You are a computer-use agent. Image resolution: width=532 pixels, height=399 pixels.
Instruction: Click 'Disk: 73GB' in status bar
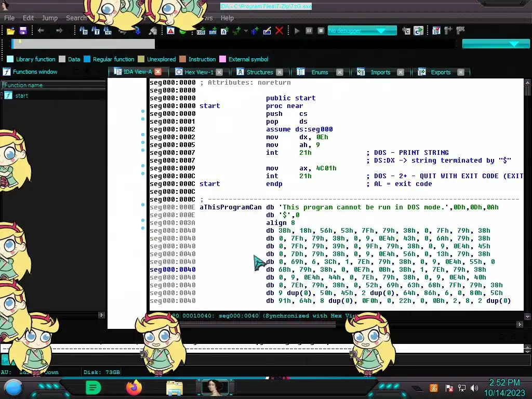pyautogui.click(x=102, y=372)
